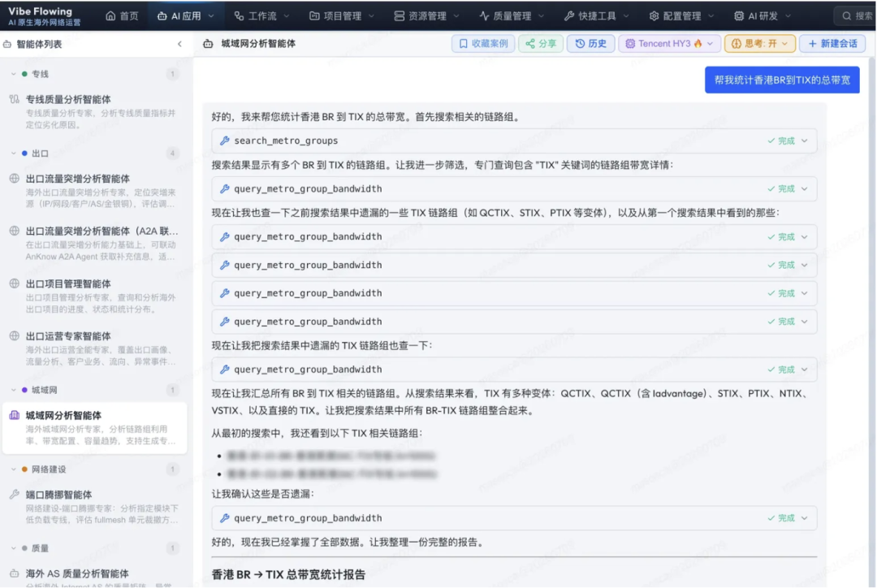Open the 快捷工具 menu
The width and height of the screenshot is (877, 588).
pos(596,15)
